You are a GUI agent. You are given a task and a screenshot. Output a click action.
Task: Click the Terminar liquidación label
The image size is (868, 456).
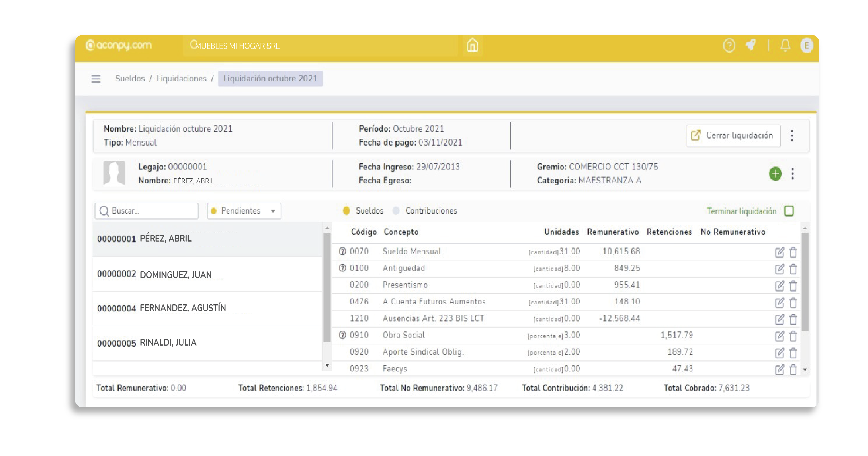click(741, 211)
